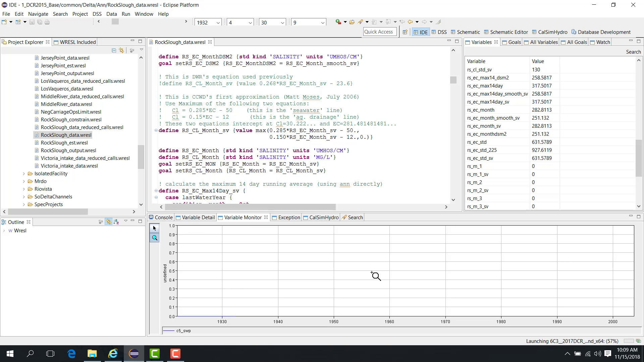Select the pointer tool in Variable Monitor
This screenshot has width=644, height=362.
point(155,229)
